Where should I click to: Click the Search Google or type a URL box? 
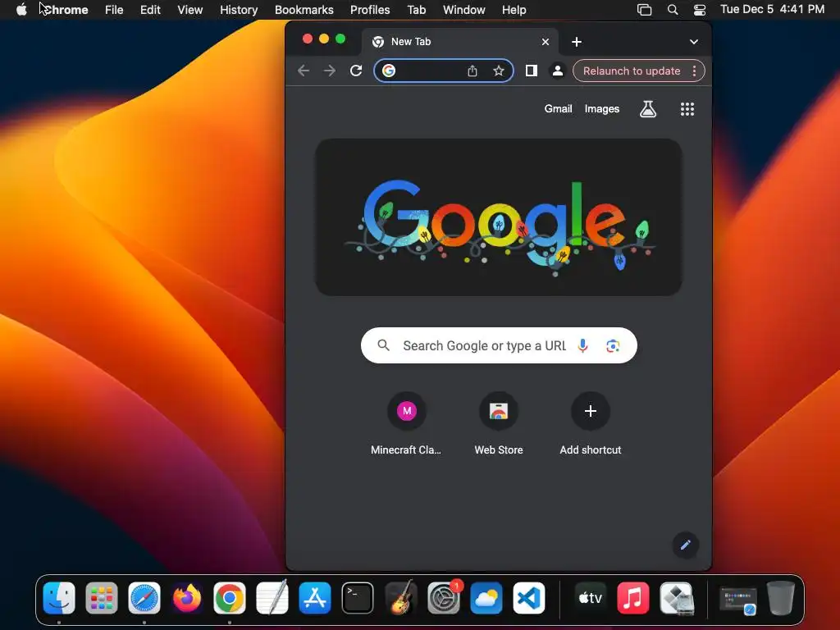(x=499, y=345)
